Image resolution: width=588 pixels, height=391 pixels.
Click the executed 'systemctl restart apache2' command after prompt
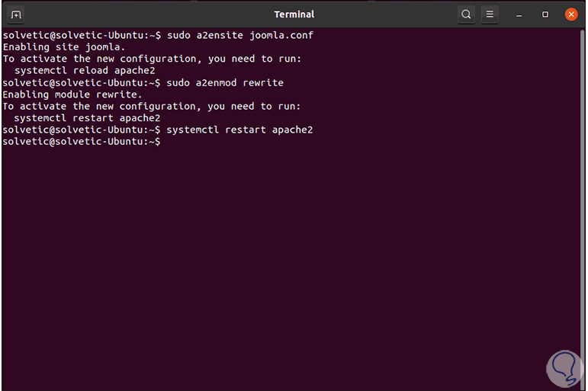click(239, 130)
